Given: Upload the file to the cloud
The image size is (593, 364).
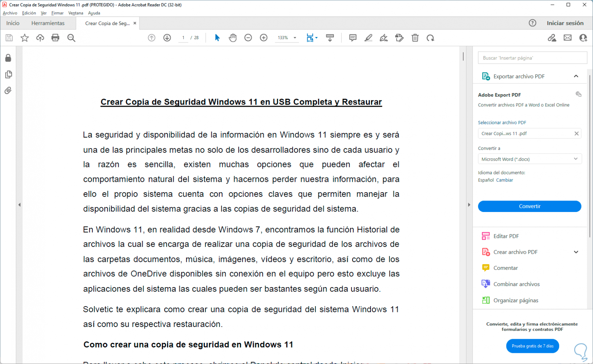Looking at the screenshot, I should (40, 38).
